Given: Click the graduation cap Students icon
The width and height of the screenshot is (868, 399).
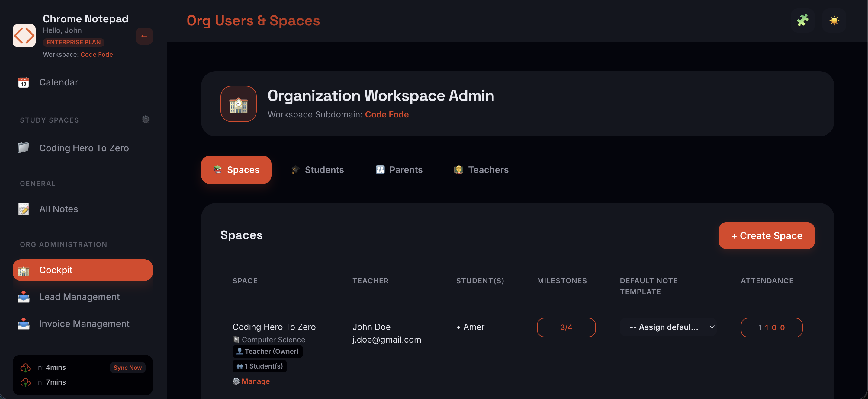Looking at the screenshot, I should (x=295, y=169).
